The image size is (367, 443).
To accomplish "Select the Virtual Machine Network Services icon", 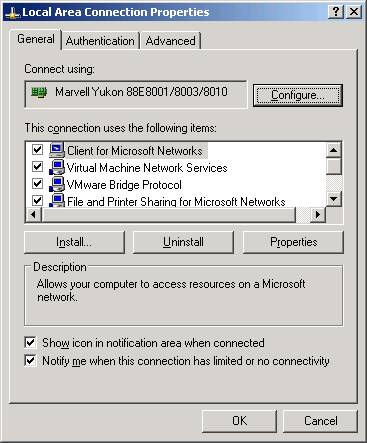I will pos(57,167).
